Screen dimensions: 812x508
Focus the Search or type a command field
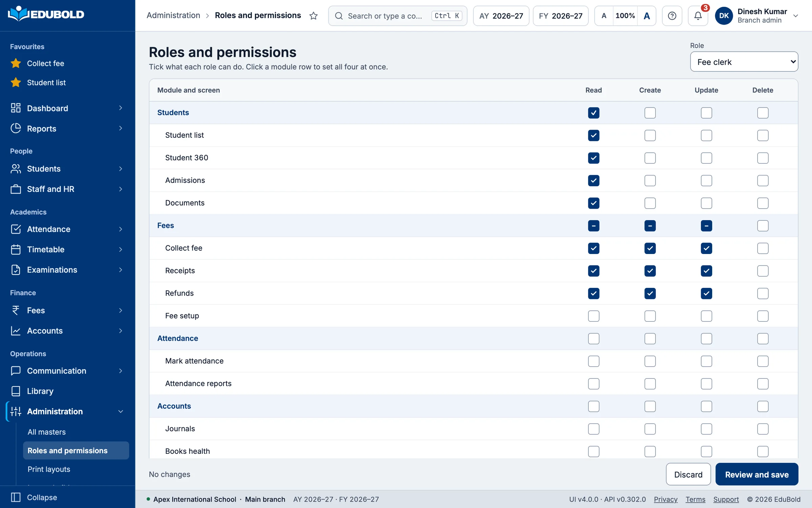tap(398, 16)
